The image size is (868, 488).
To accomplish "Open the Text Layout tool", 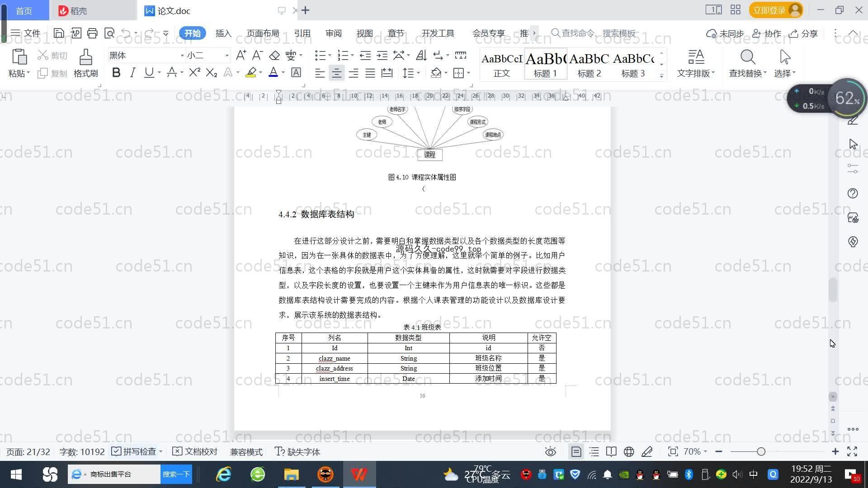I will pyautogui.click(x=696, y=63).
